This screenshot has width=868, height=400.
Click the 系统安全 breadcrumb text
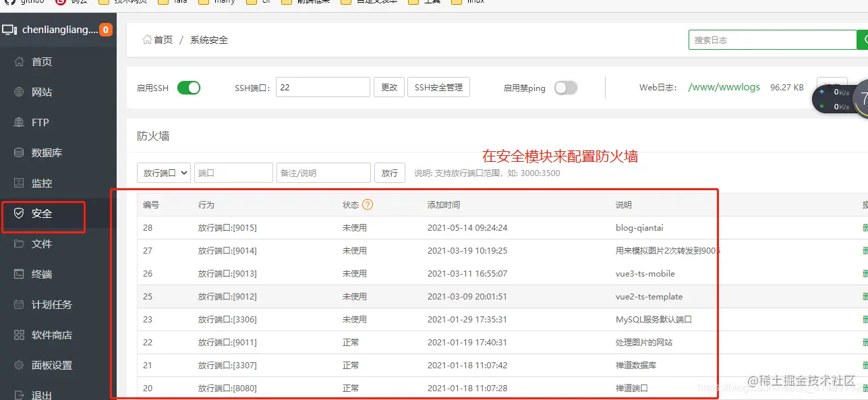[x=209, y=40]
